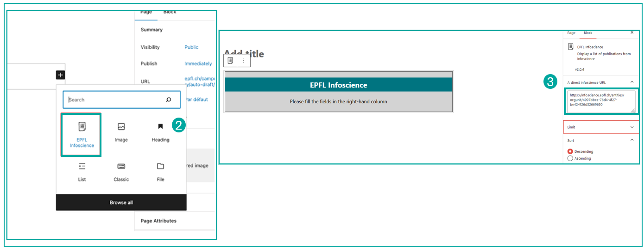Click the Summary section heading
The width and height of the screenshot is (644, 250).
(152, 30)
